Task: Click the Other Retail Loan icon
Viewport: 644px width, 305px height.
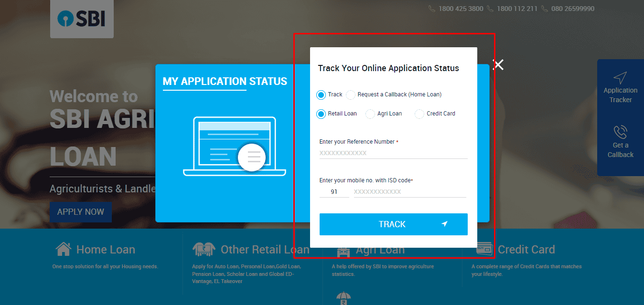Action: (x=204, y=249)
